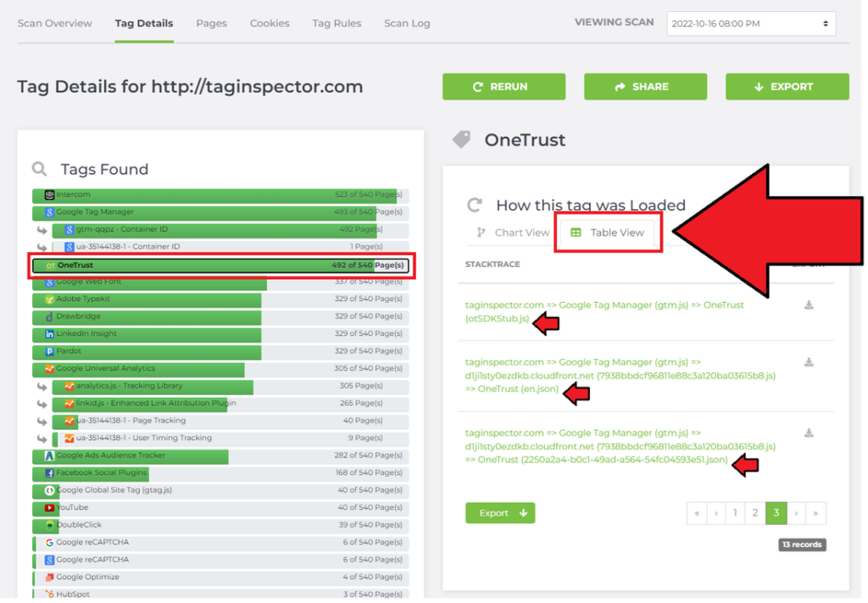
Task: Switch to Table View
Action: [x=607, y=232]
